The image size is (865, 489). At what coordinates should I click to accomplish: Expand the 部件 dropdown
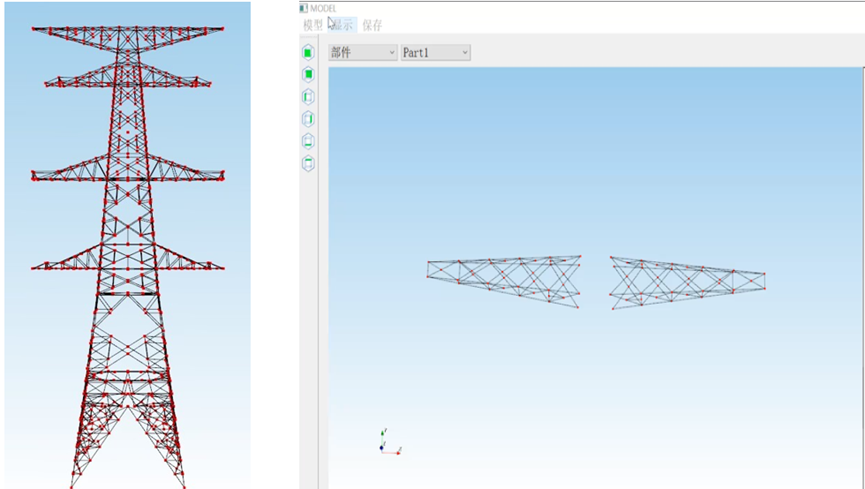[x=363, y=52]
